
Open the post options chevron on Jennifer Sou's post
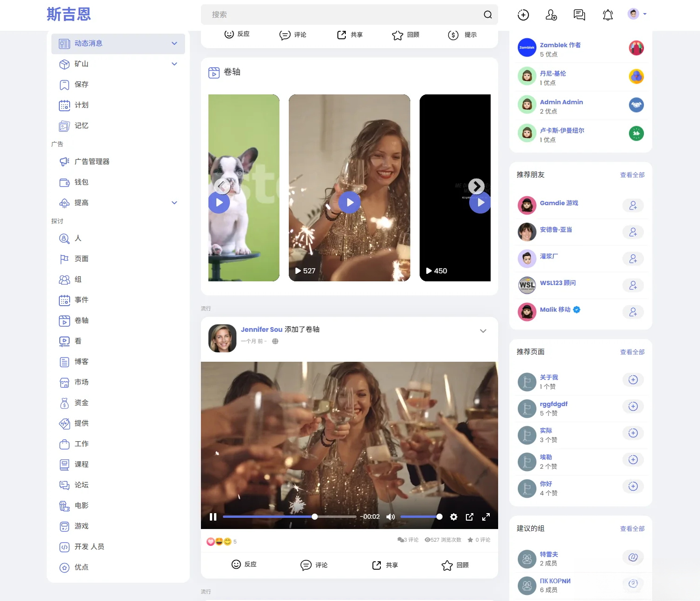click(483, 331)
